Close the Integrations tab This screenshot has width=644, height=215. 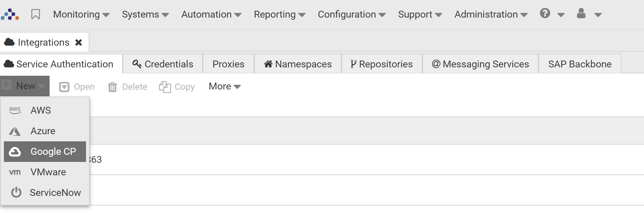point(79,42)
